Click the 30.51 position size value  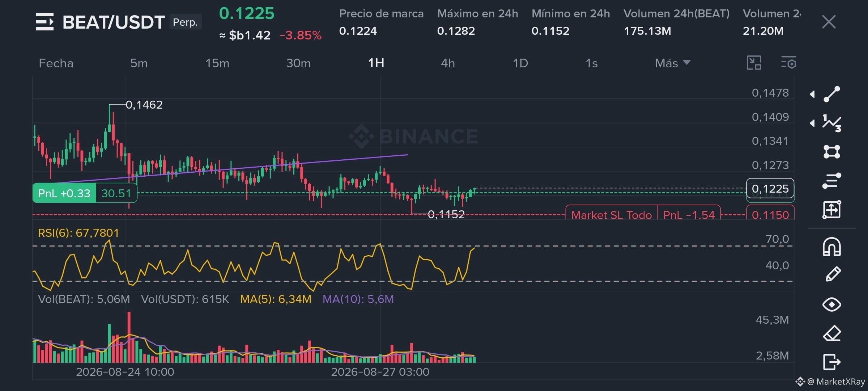116,193
